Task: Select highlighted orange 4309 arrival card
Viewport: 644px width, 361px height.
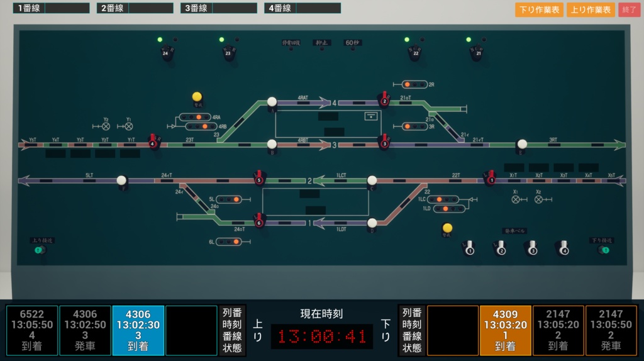Action: (x=505, y=330)
